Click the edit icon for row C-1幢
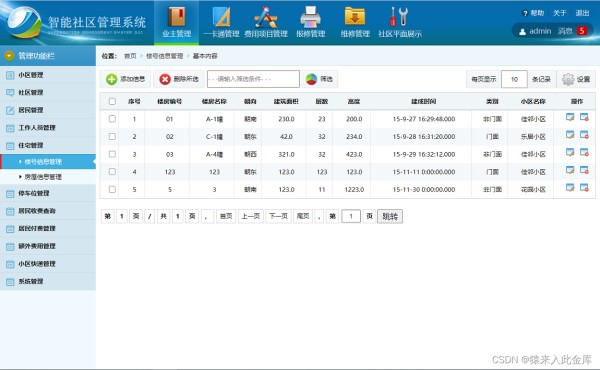The height and width of the screenshot is (370, 600). 570,135
